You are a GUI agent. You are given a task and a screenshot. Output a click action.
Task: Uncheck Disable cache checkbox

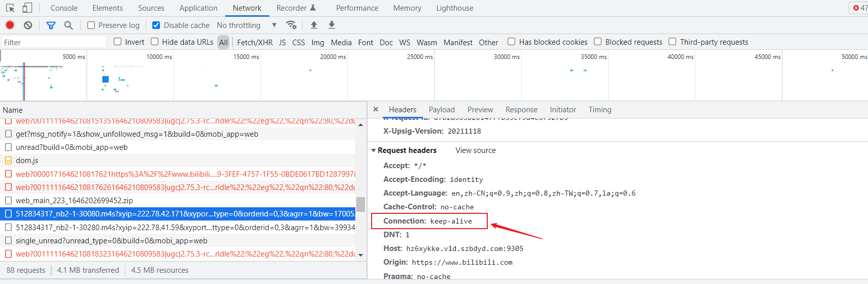[x=156, y=25]
